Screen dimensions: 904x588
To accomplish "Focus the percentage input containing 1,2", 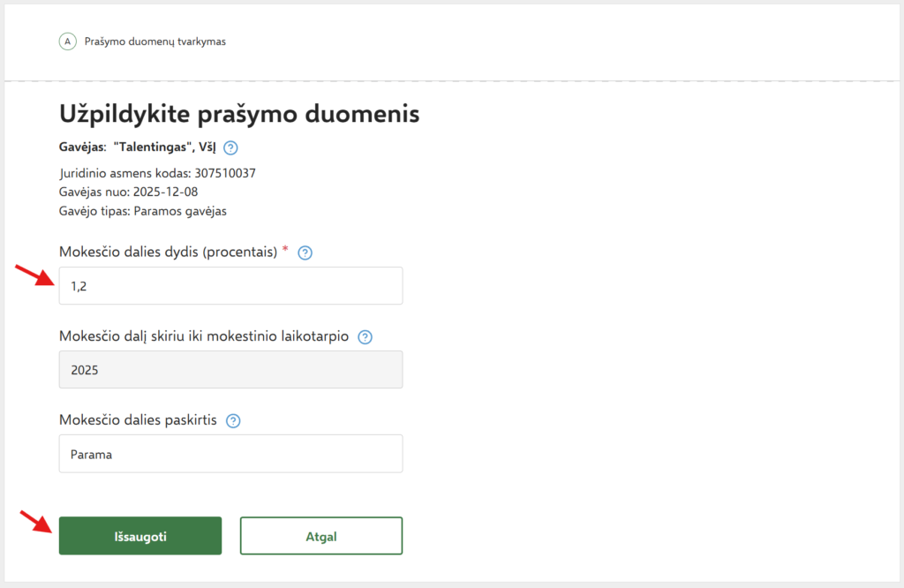I will (230, 286).
